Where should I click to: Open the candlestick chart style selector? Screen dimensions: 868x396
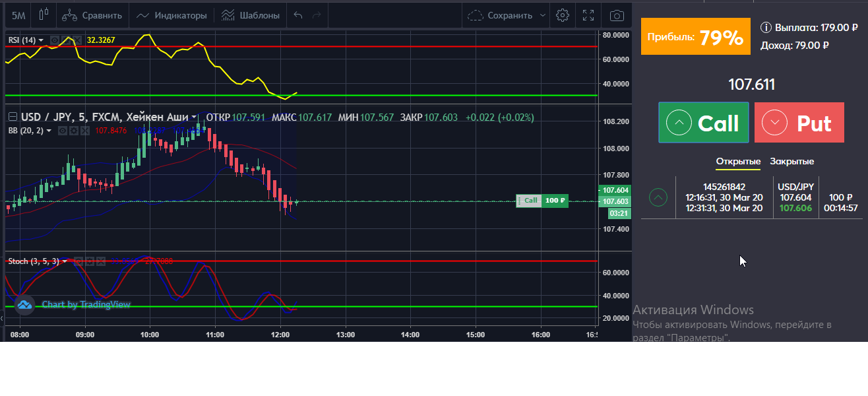coord(44,15)
